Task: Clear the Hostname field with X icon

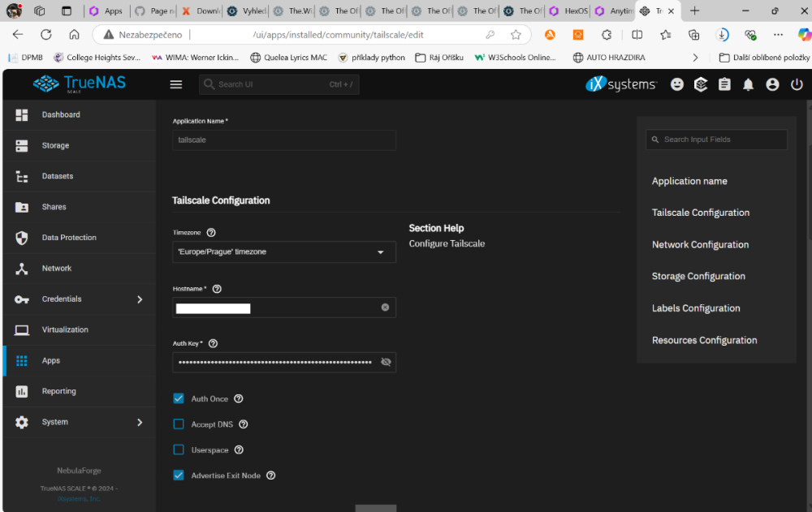Action: [x=385, y=308]
